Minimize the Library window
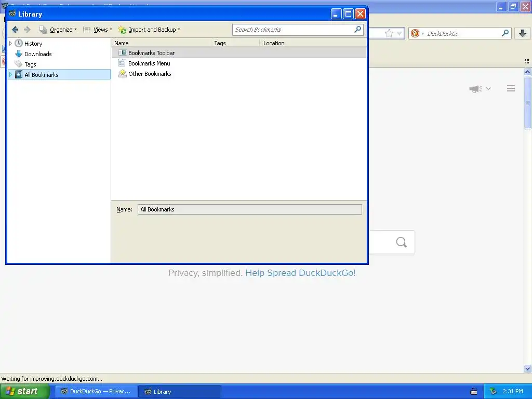The image size is (532, 399). point(336,14)
